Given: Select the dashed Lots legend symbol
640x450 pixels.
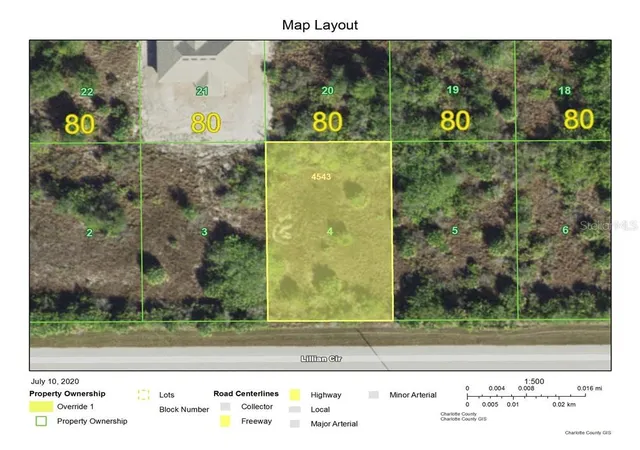Looking at the screenshot, I should [144, 395].
